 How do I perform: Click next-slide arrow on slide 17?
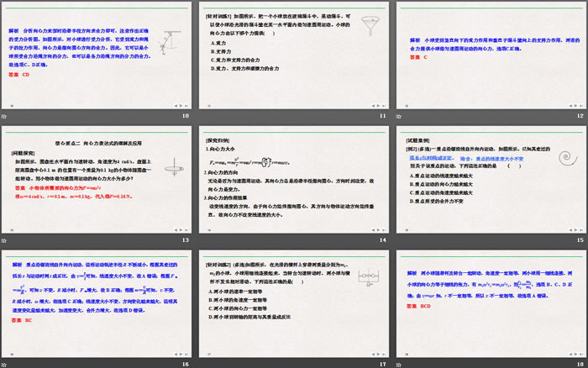tap(378, 354)
